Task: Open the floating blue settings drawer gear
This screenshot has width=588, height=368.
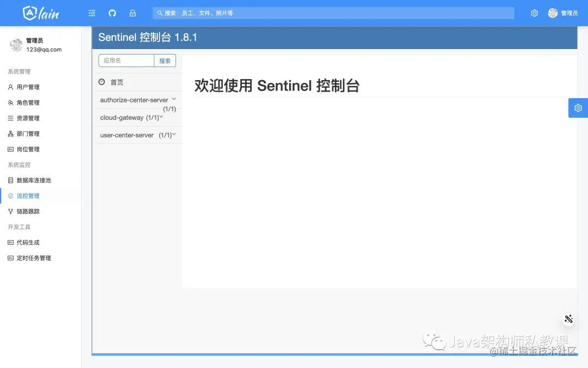Action: (578, 108)
